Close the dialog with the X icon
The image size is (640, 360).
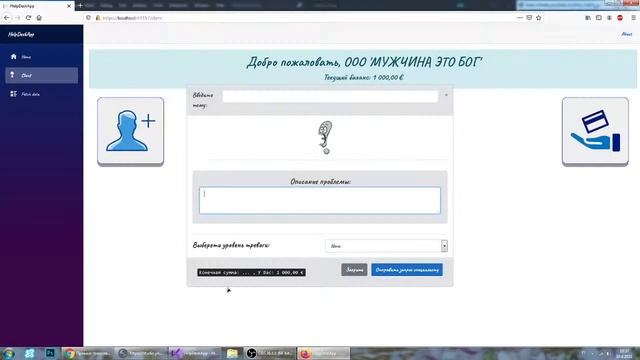pos(446,95)
